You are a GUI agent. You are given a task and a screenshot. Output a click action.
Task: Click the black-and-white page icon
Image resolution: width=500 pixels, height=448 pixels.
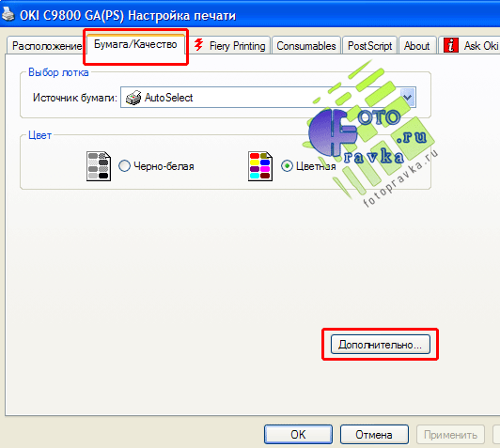(99, 166)
